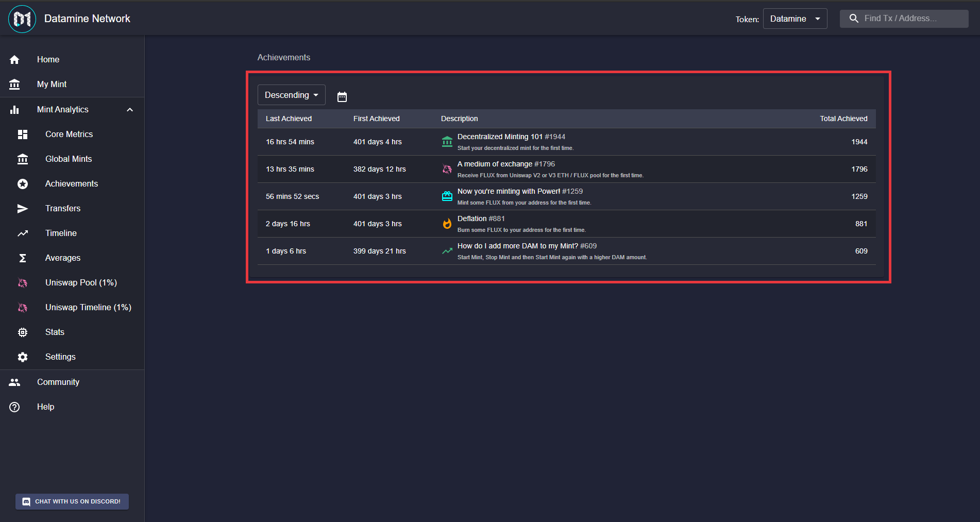Click the Total Achieved column header
The width and height of the screenshot is (980, 522).
coord(843,119)
